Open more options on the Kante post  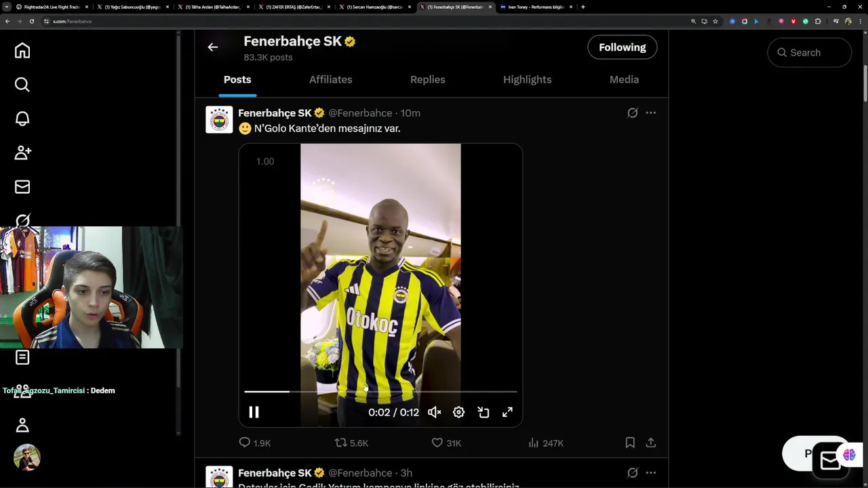651,113
